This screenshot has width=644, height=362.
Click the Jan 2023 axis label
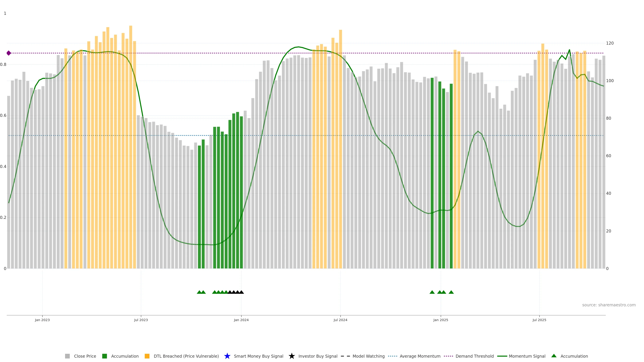pos(42,320)
